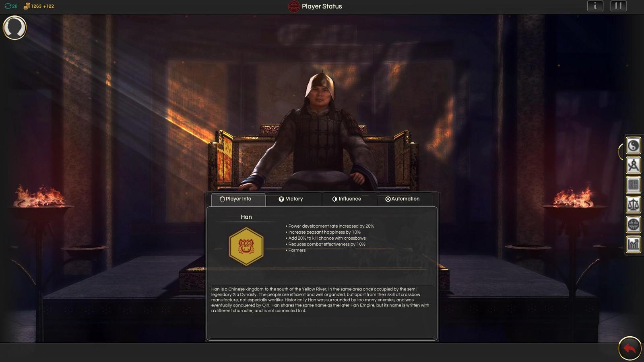Select the square seal pattern icon
Viewport: 644px width, 362px height.
633,185
